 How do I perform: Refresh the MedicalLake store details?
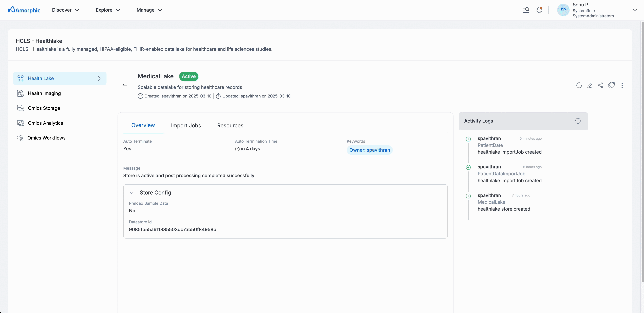pyautogui.click(x=579, y=86)
